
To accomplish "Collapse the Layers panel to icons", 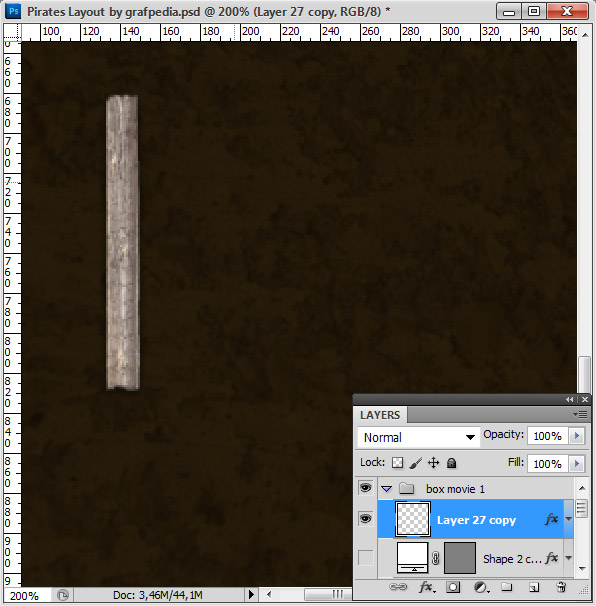I will [x=569, y=399].
